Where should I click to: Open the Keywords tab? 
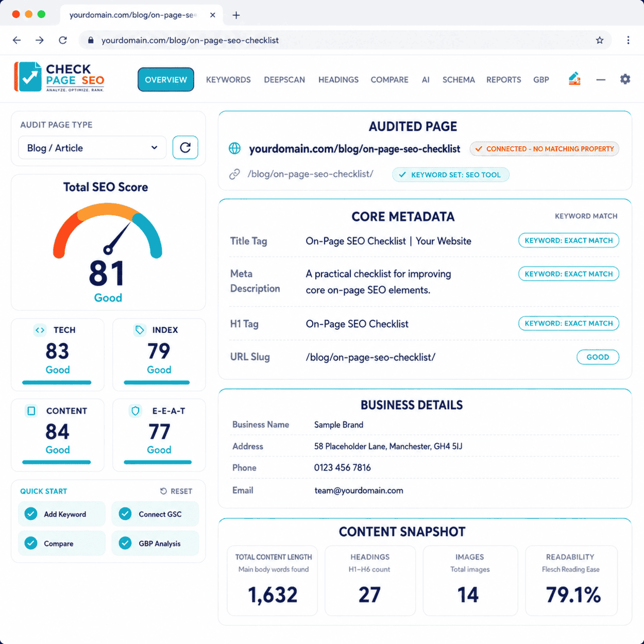click(228, 80)
